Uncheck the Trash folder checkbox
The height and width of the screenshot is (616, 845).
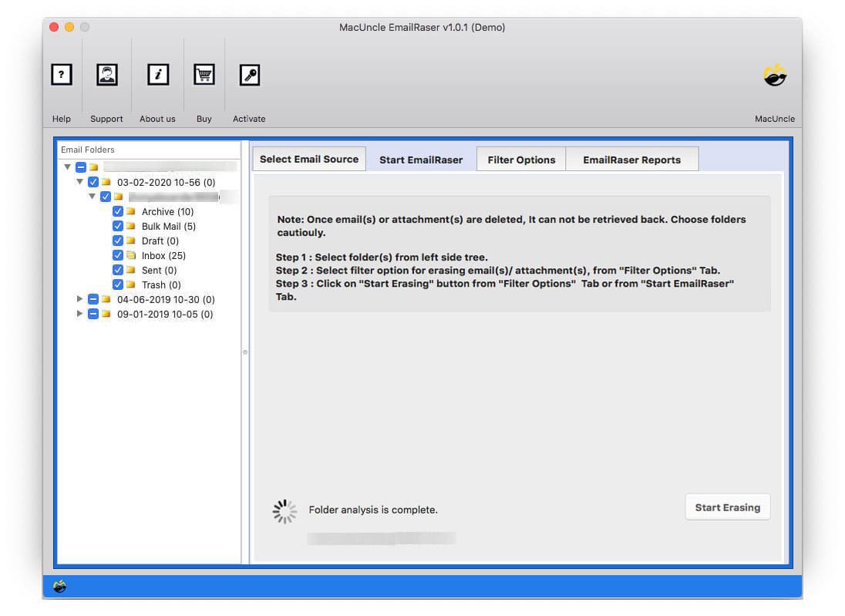117,284
